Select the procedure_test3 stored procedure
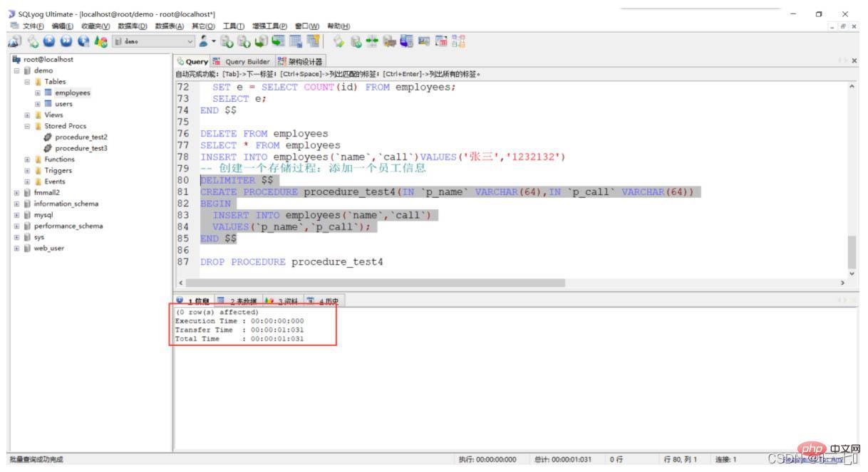The image size is (868, 472). 81,148
